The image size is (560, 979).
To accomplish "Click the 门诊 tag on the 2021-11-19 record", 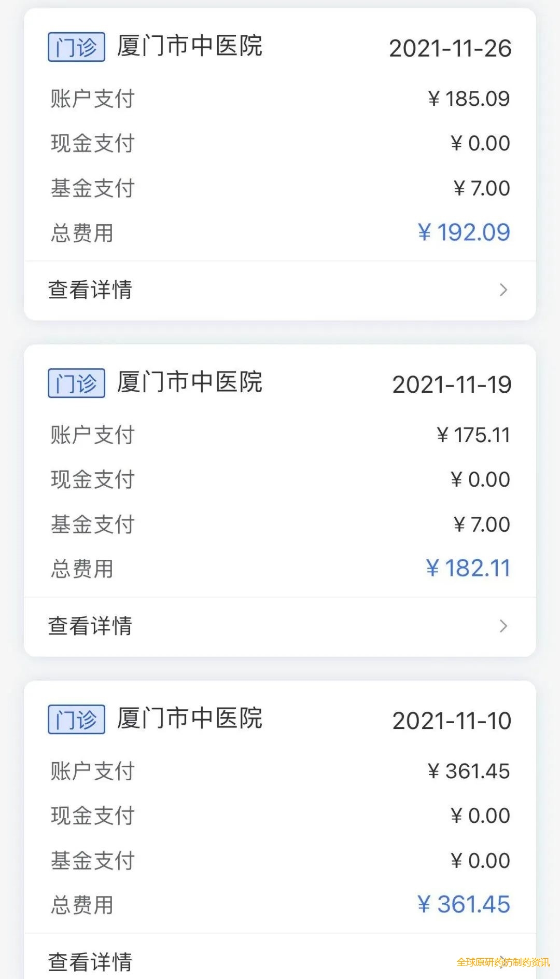I will [76, 383].
